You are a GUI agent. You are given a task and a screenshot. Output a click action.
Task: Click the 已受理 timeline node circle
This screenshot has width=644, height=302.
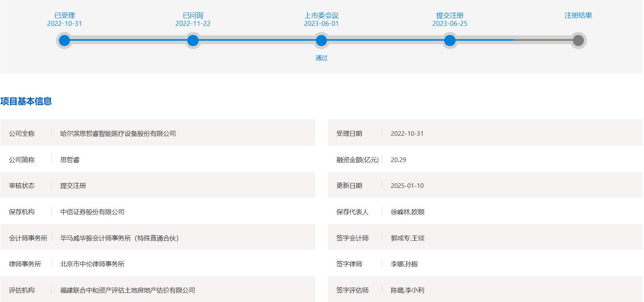click(x=64, y=40)
